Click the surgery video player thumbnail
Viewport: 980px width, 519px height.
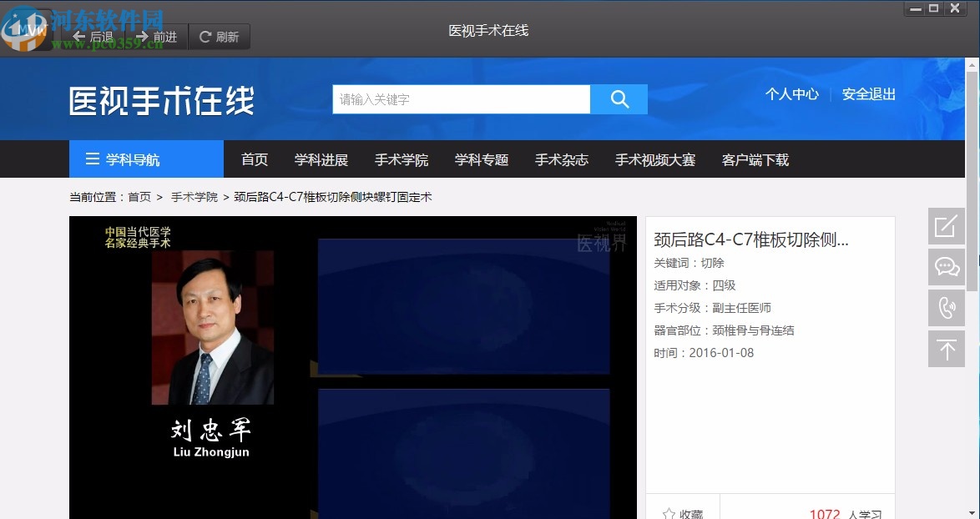tap(352, 367)
